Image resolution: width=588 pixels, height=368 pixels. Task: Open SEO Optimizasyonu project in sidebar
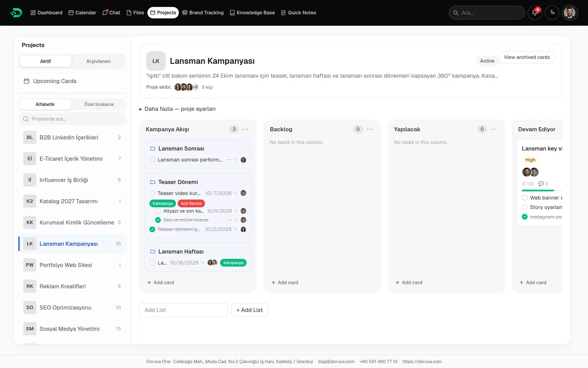click(72, 307)
